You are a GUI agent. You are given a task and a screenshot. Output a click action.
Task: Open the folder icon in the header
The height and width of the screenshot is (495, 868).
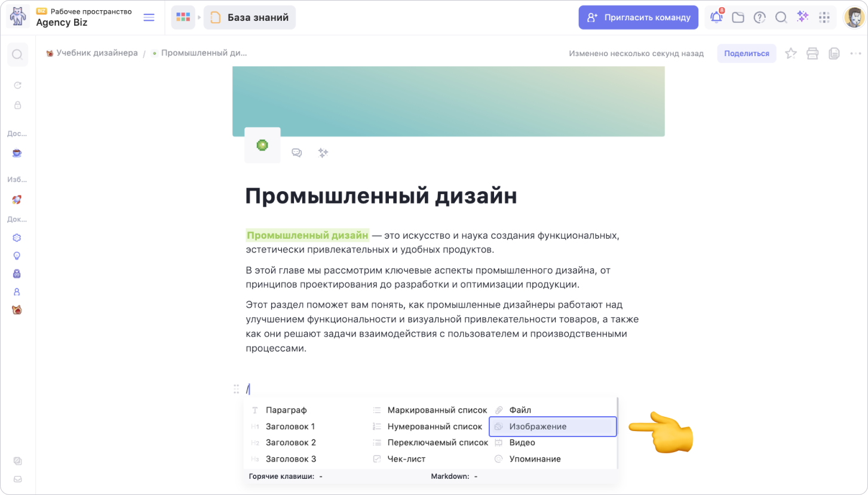[738, 17]
